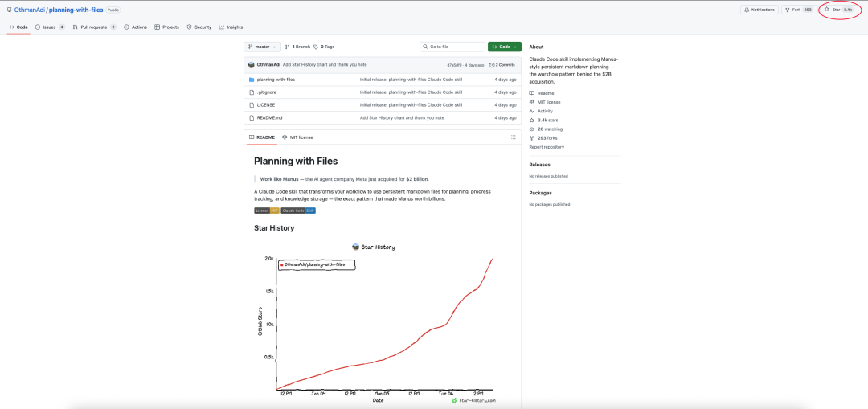
Task: Click the commit history clock icon
Action: [492, 65]
